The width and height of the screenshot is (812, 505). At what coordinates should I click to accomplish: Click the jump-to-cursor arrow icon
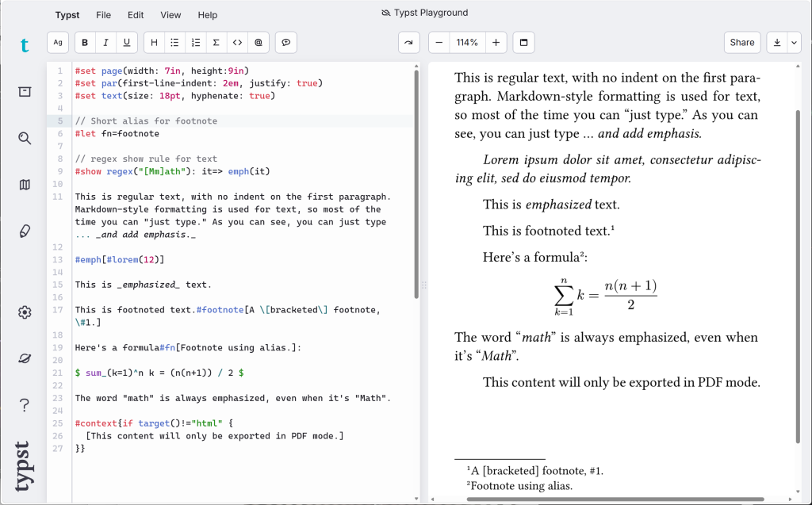pos(408,43)
